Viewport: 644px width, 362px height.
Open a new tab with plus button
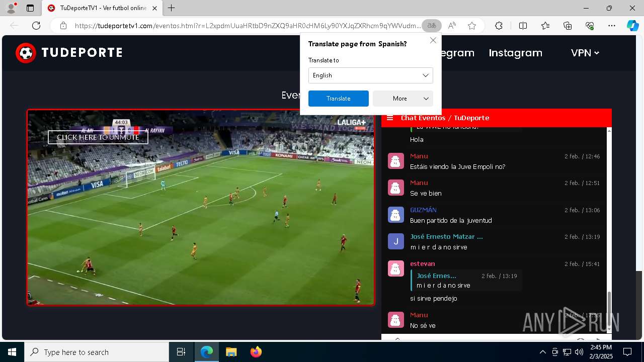point(172,8)
